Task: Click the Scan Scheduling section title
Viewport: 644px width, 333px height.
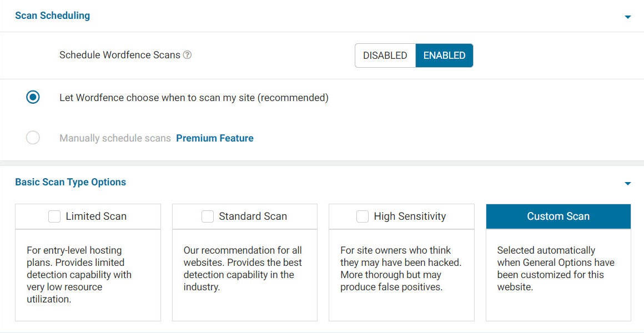Action: [x=52, y=16]
